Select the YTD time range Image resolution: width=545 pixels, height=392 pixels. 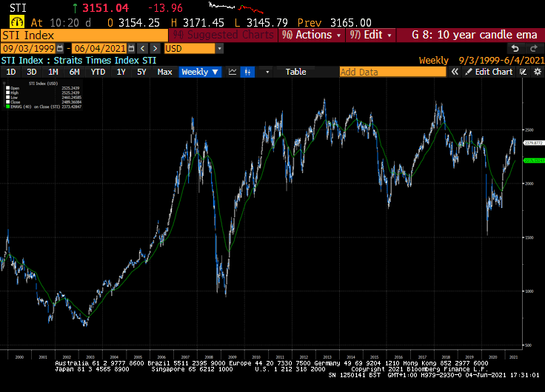pyautogui.click(x=98, y=72)
